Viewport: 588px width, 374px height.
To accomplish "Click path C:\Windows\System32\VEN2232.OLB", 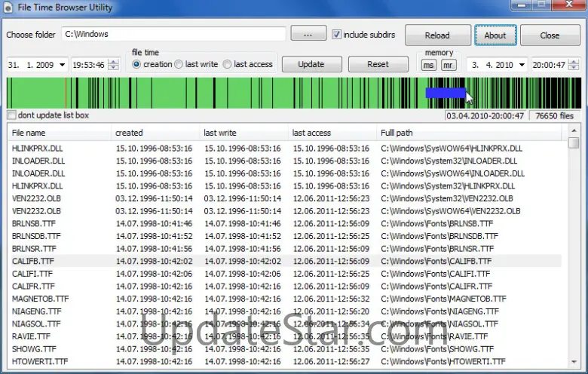I will click(446, 198).
